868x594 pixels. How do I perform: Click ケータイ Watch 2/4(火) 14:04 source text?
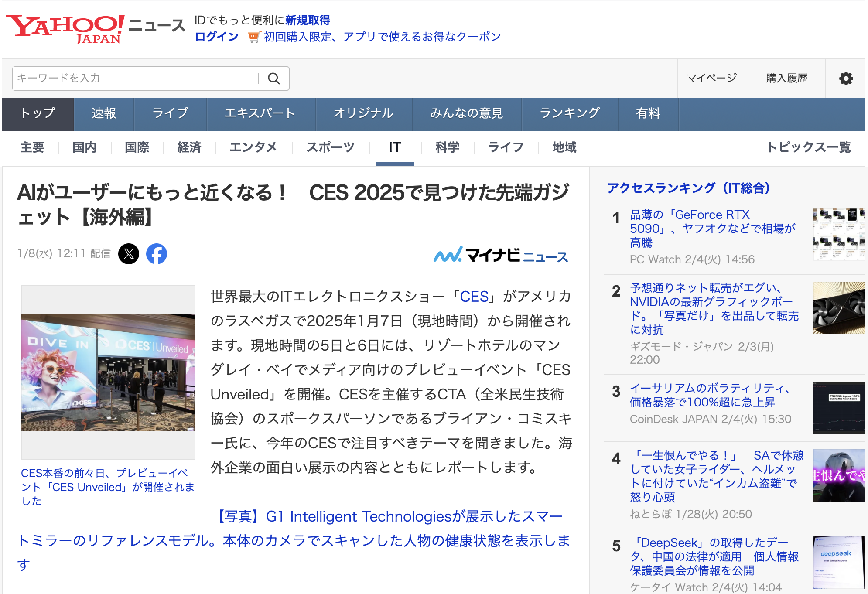(706, 587)
